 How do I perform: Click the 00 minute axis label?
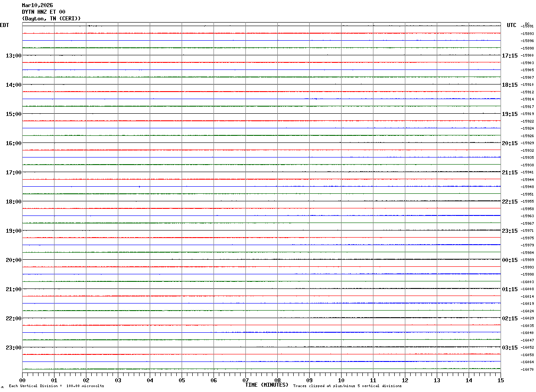pyautogui.click(x=23, y=380)
